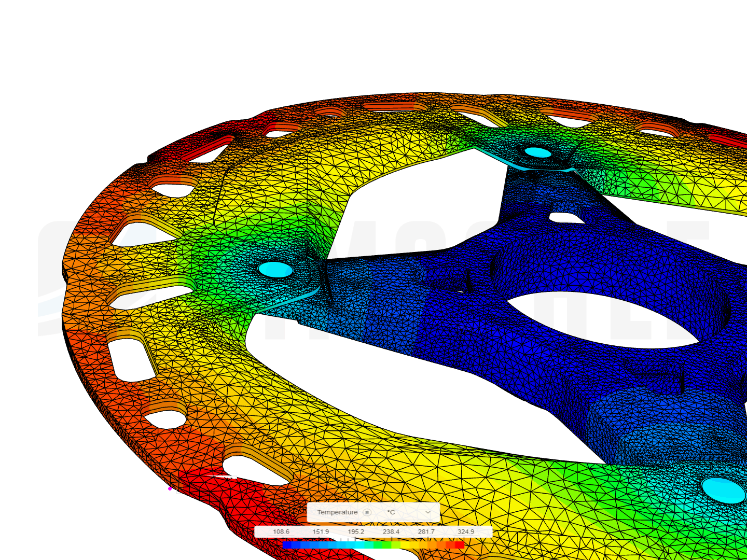
Task: Edit the maximum legend value 324.9
Action: tap(466, 532)
